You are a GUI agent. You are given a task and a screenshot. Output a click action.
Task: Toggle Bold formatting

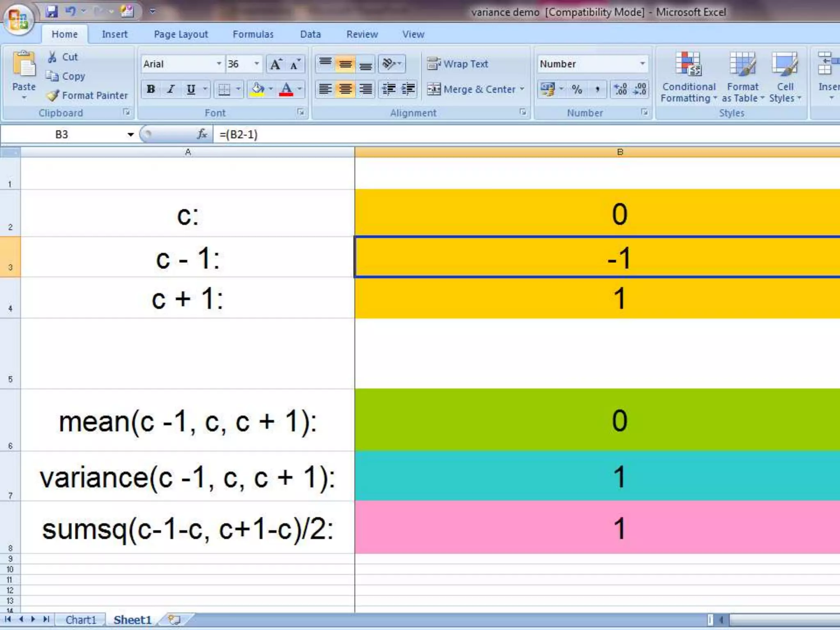[x=151, y=89]
